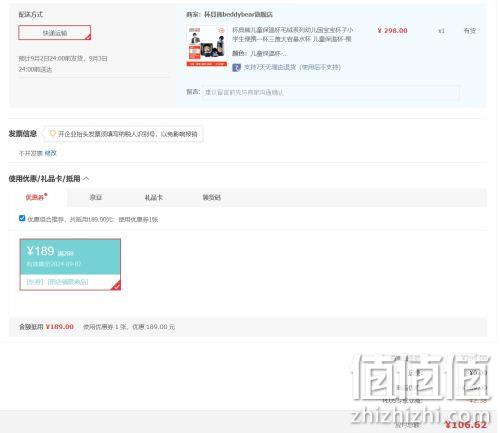Viewport: 500px width, 433px height.
Task: Click the red corner tick on 快递运输
Action: click(x=88, y=37)
